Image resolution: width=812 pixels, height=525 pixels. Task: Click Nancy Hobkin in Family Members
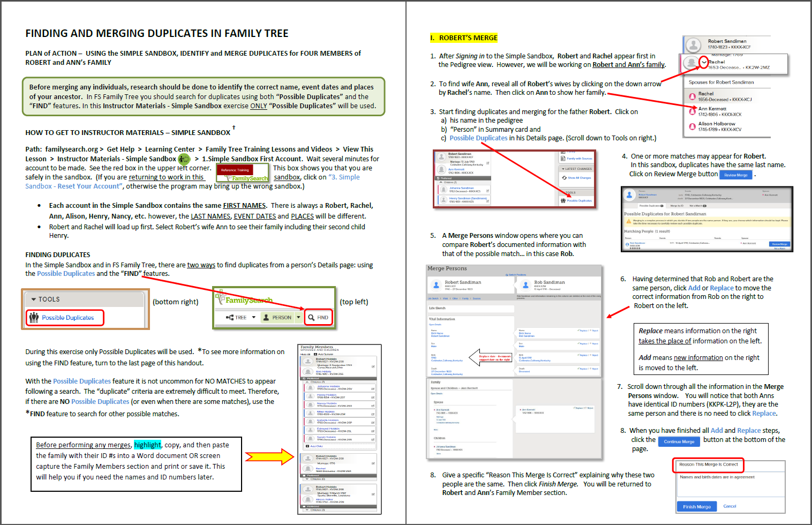pyautogui.click(x=326, y=403)
